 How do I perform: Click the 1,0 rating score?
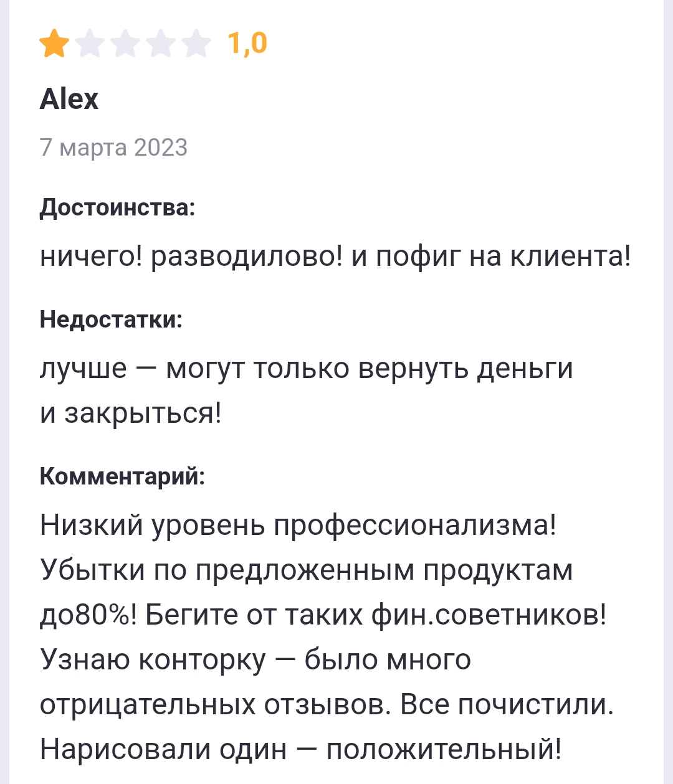click(x=247, y=43)
